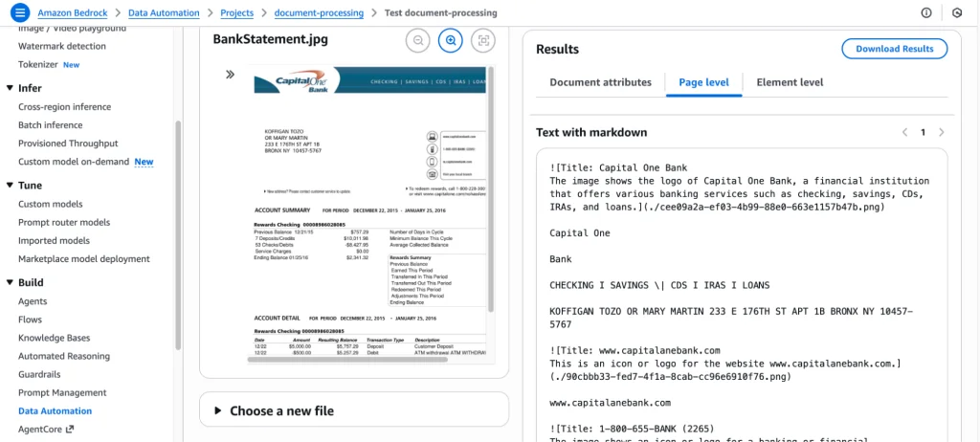Click the preview vertical scrollbar

(491, 188)
